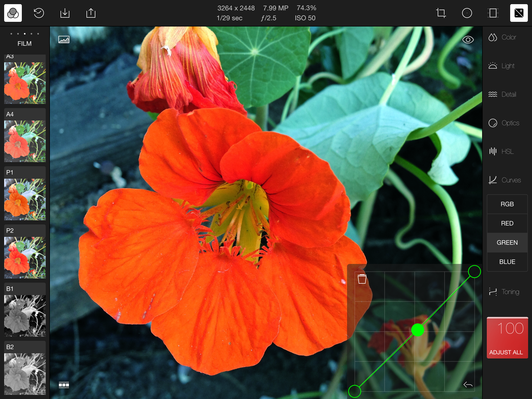Expand the Light adjustments section
Image resolution: width=532 pixels, height=399 pixels.
pos(501,66)
